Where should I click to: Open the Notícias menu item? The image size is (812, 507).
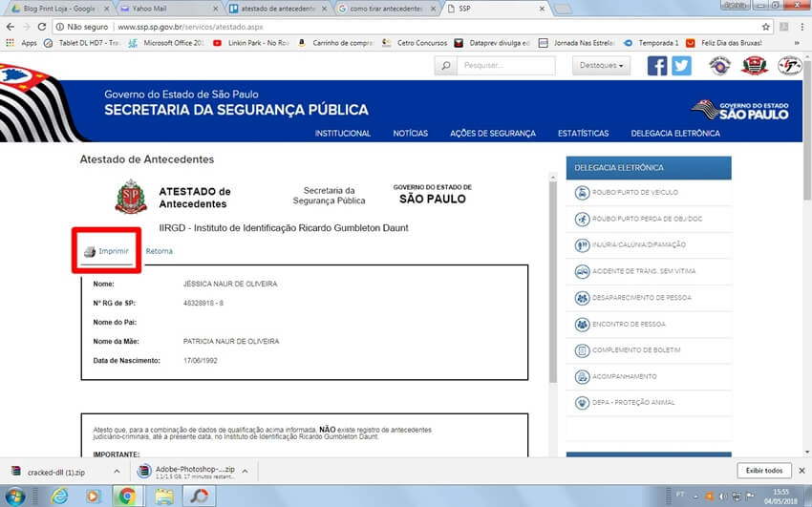coord(410,134)
